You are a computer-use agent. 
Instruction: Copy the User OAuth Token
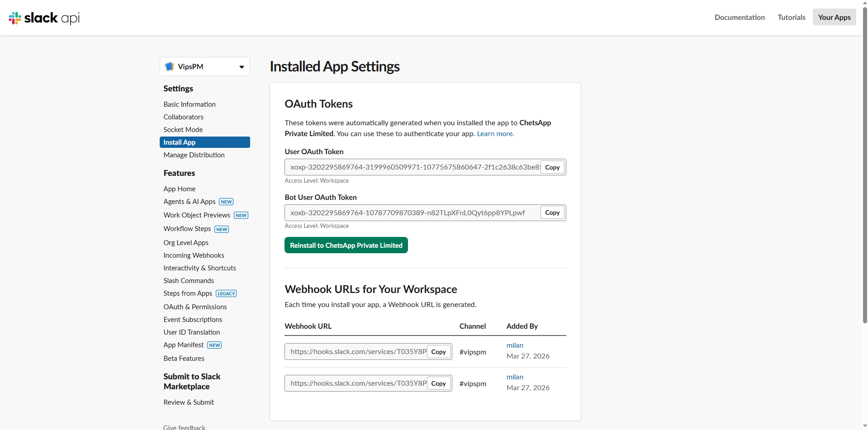coord(552,167)
